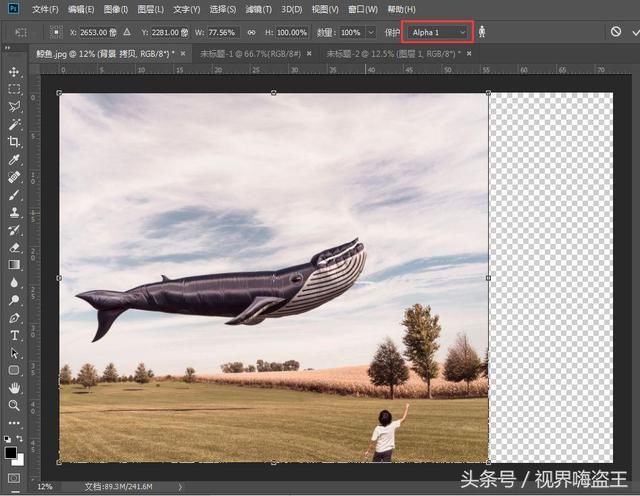Activate the Horizontal Type tool

14,335
